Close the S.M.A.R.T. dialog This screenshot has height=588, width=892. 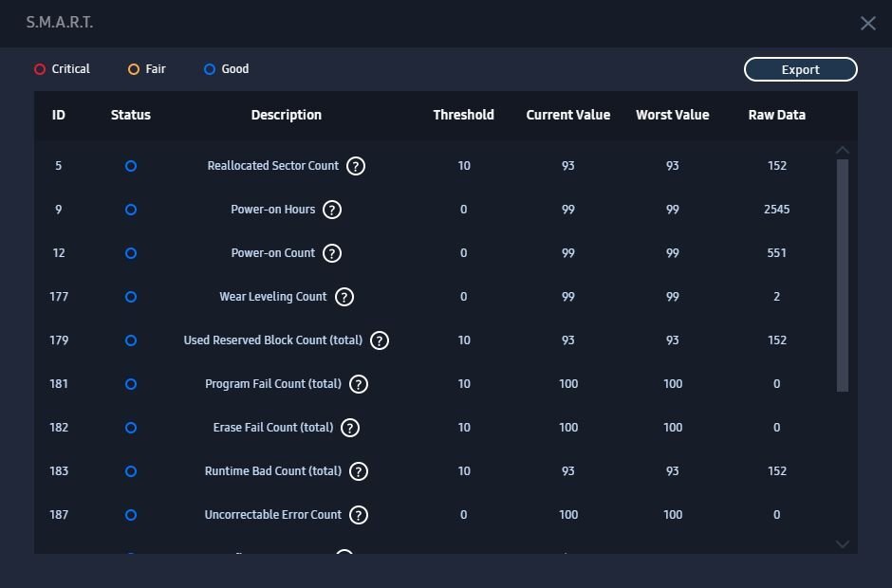pyautogui.click(x=868, y=24)
